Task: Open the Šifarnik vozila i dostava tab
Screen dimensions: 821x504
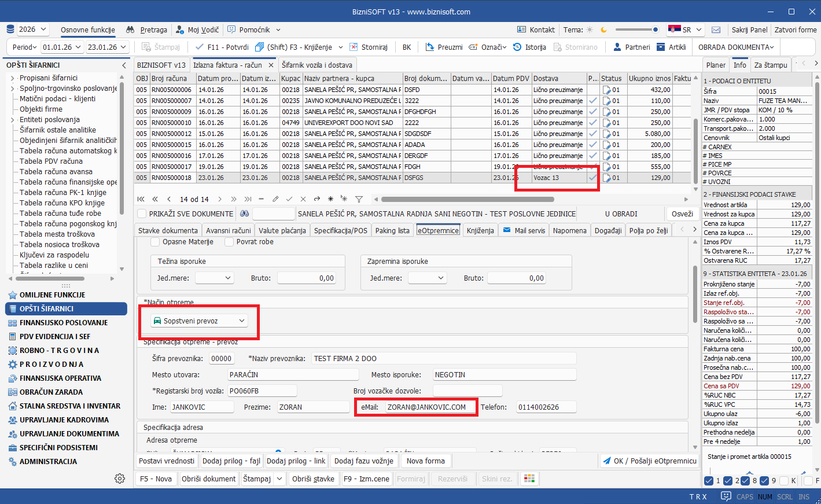Action: (316, 65)
